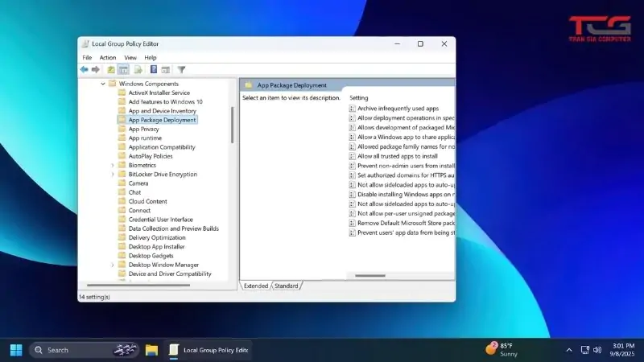Click the Export List toolbar icon
Screen dimensions: 644x362
[x=138, y=70]
